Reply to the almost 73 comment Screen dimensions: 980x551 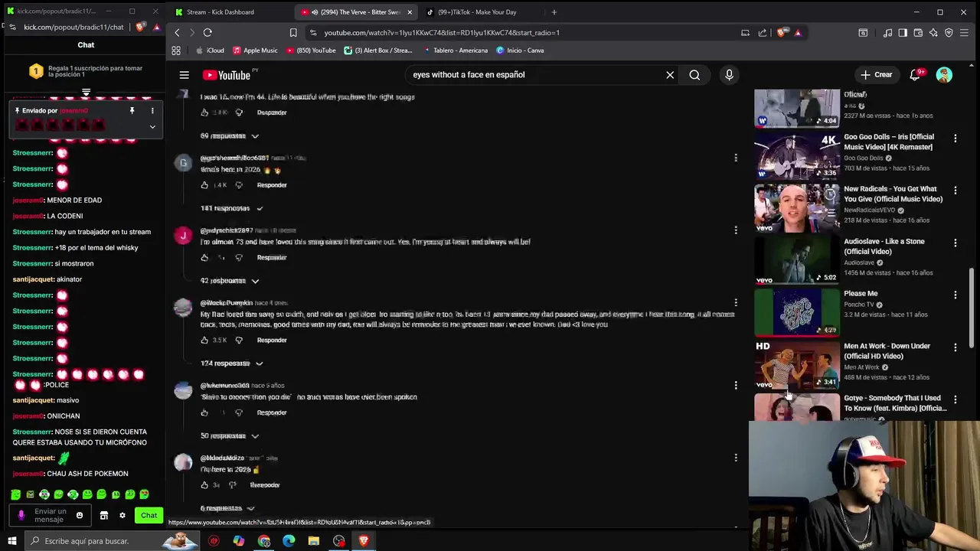click(x=272, y=258)
